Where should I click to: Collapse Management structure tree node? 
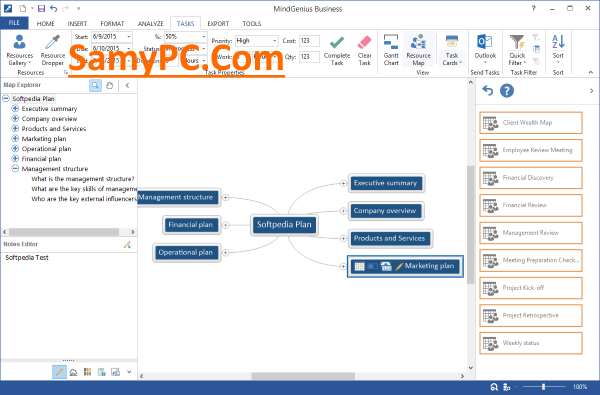[x=15, y=169]
